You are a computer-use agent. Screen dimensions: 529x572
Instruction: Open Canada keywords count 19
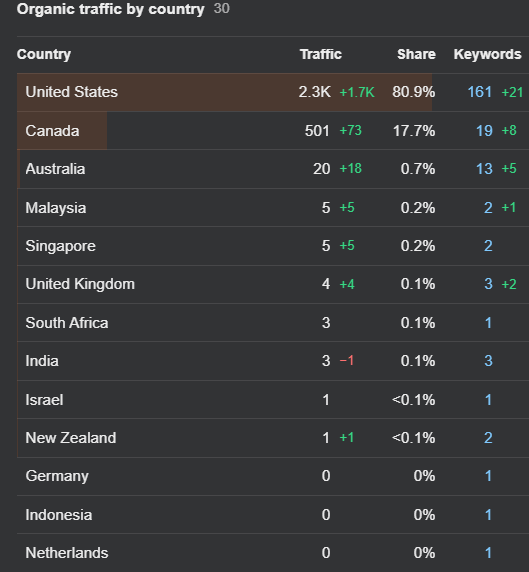[484, 131]
